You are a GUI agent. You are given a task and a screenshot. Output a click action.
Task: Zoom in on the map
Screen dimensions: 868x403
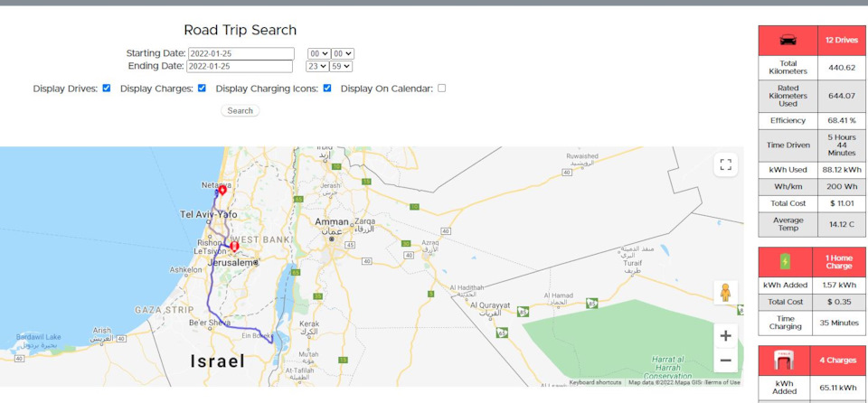(x=725, y=336)
